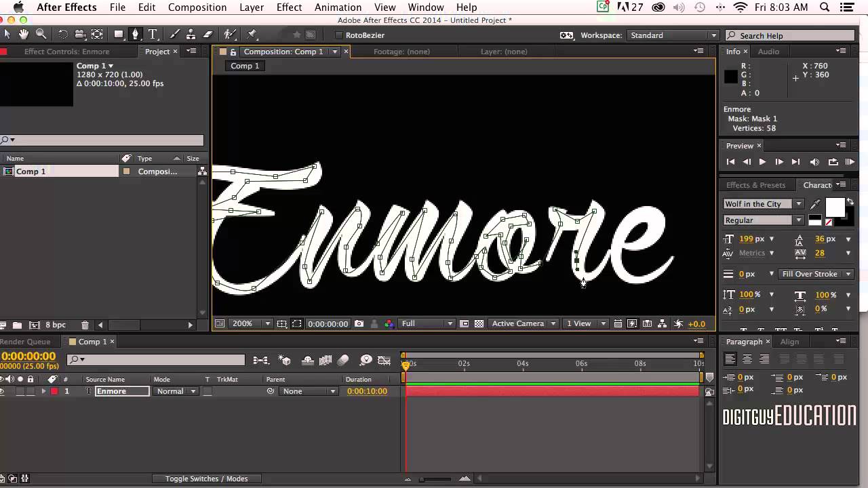
Task: Open the 1 View layout dropdown
Action: click(x=586, y=324)
